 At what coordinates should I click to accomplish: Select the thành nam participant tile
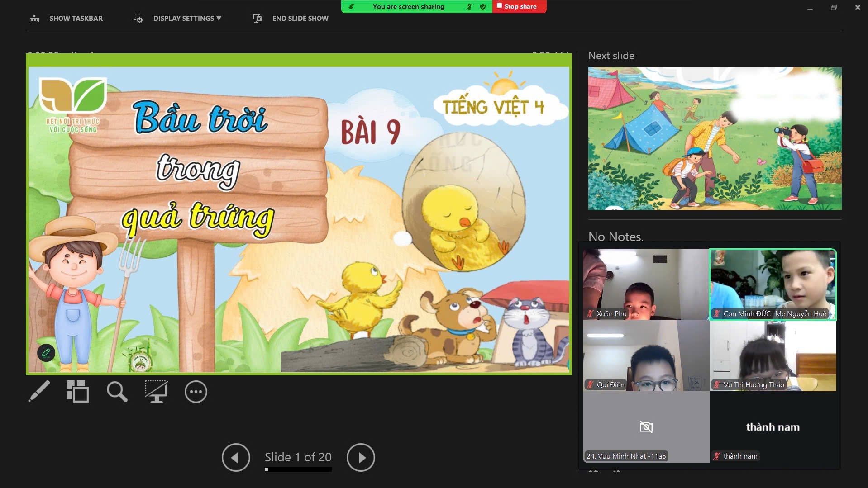click(x=773, y=427)
